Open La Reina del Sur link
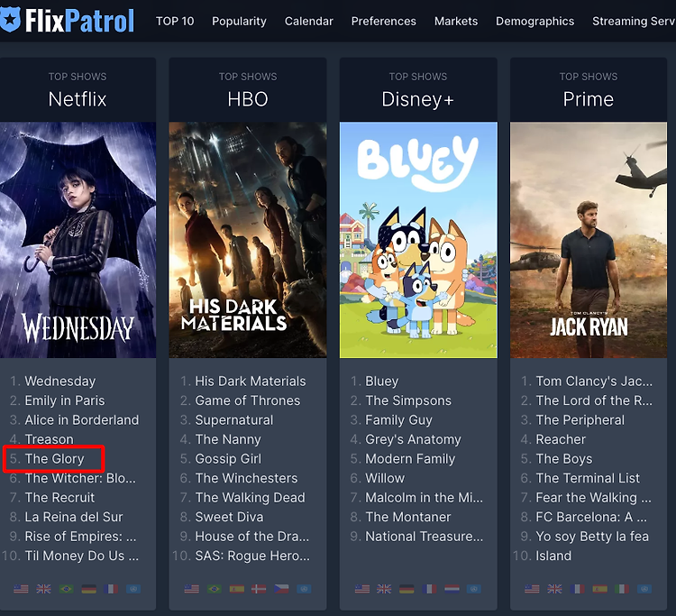The width and height of the screenshot is (676, 616). [74, 517]
